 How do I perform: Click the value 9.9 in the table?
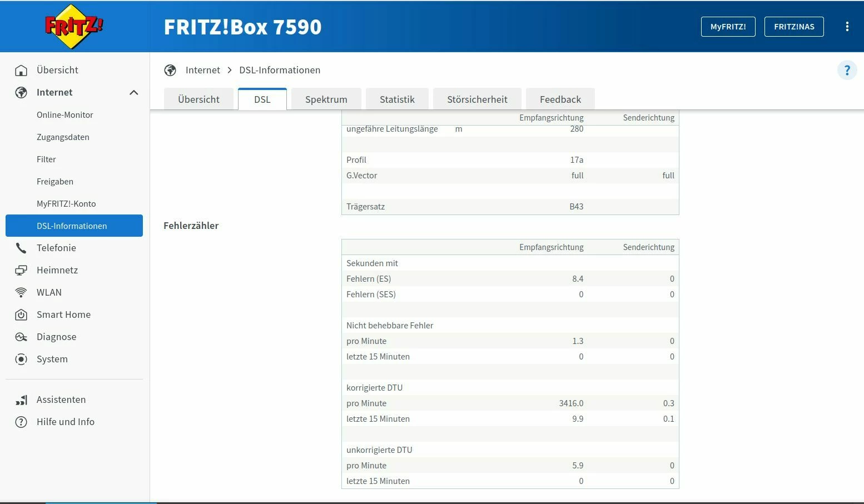(578, 419)
